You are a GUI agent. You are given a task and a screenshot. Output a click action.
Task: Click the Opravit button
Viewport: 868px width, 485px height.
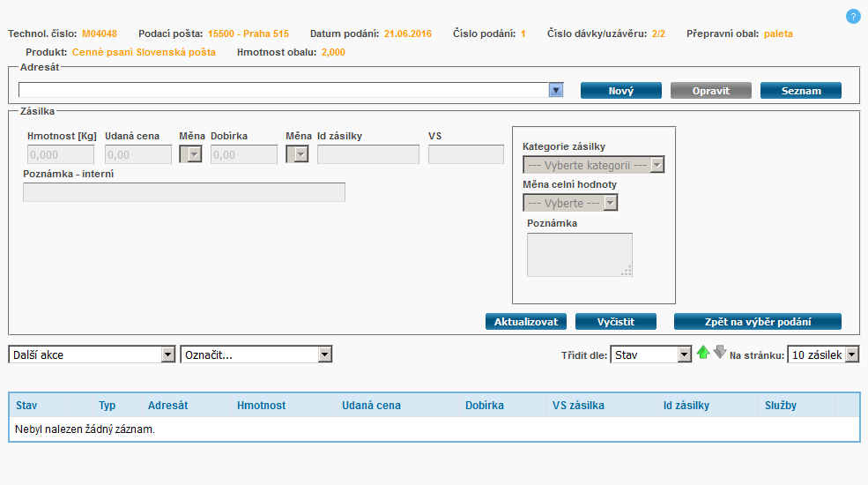click(x=710, y=91)
